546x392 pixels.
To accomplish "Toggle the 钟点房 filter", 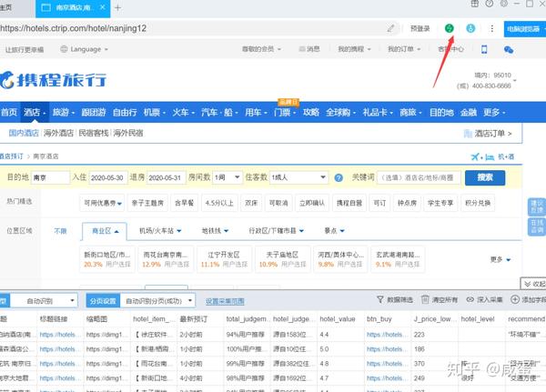I will (407, 203).
